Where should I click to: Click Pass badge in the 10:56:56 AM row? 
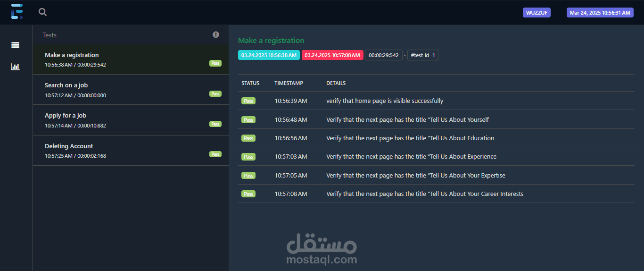[248, 138]
